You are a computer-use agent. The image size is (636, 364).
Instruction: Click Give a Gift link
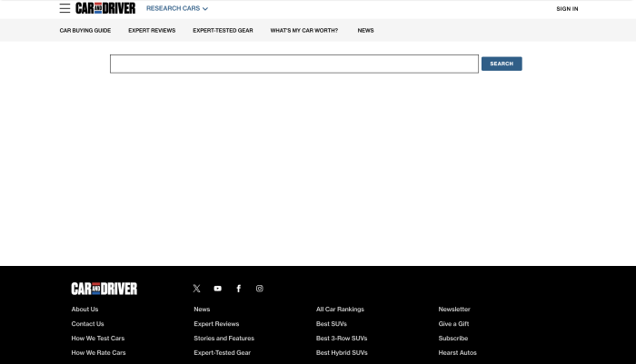click(x=453, y=324)
